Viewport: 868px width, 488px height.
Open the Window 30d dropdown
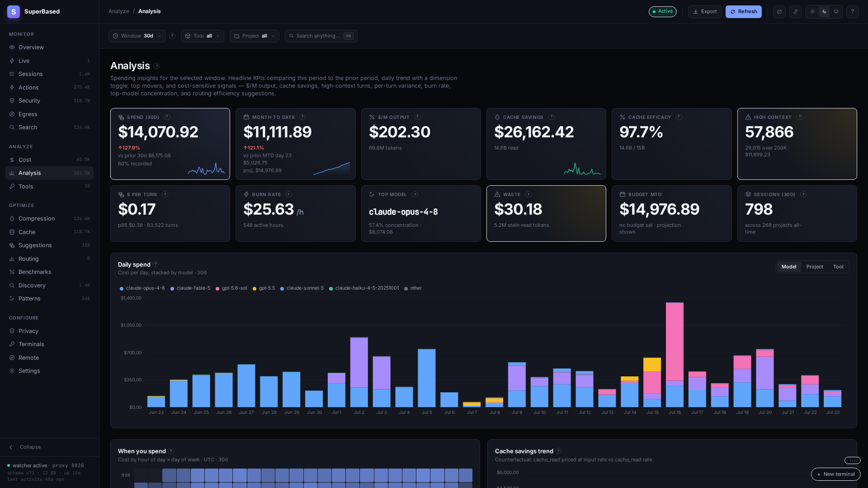(x=137, y=36)
